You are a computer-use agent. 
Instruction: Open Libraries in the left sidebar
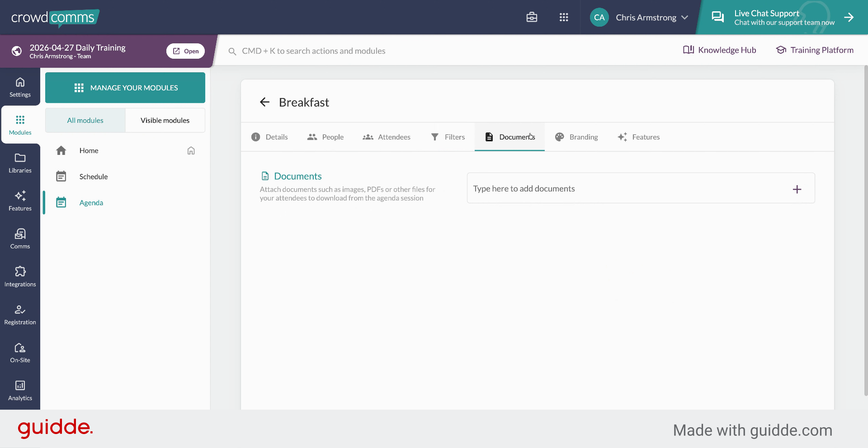tap(20, 163)
